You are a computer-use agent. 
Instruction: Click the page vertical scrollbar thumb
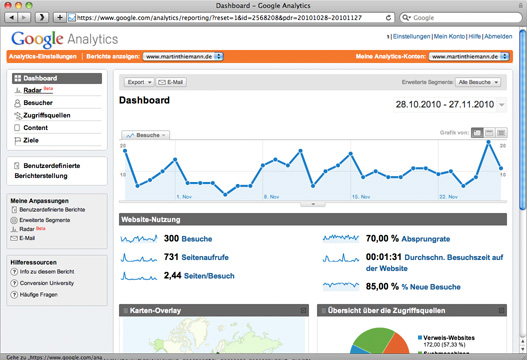[x=523, y=119]
